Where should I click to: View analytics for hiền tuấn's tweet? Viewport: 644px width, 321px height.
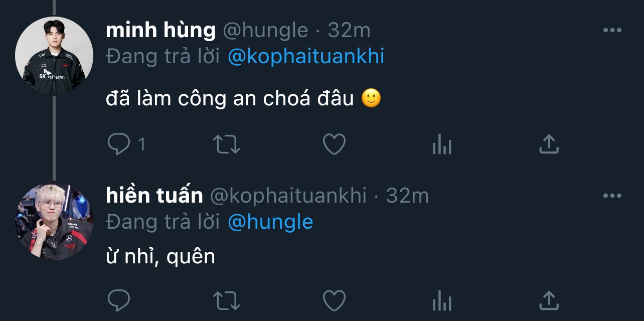pyautogui.click(x=442, y=301)
